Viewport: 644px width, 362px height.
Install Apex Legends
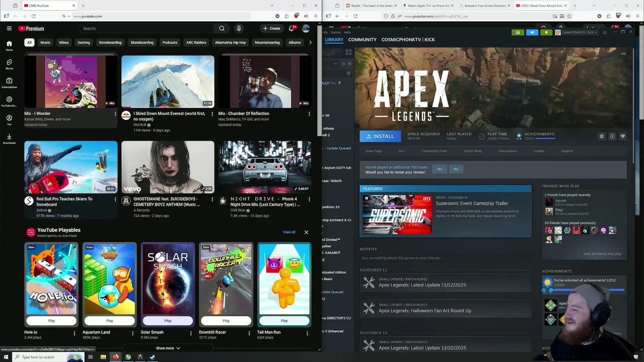tap(380, 136)
